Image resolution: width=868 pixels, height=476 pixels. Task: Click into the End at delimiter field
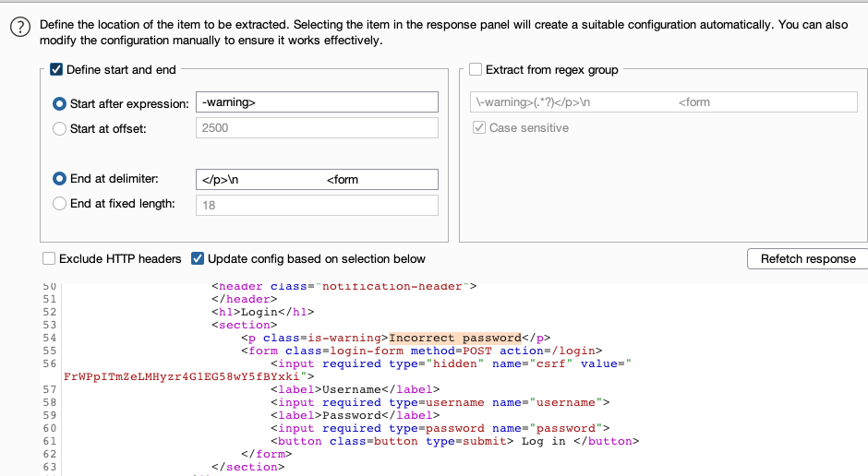(x=316, y=180)
